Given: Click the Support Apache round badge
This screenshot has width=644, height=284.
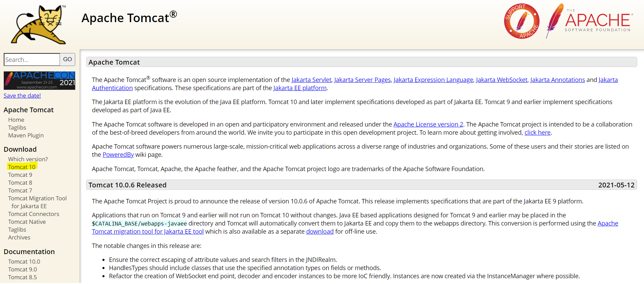Looking at the screenshot, I should click(521, 21).
